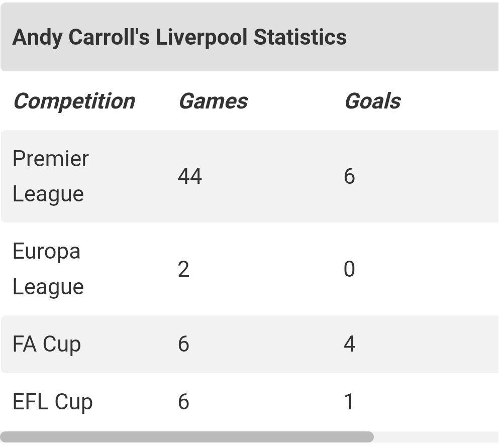Select the Games column header
This screenshot has width=502, height=448.
click(213, 101)
